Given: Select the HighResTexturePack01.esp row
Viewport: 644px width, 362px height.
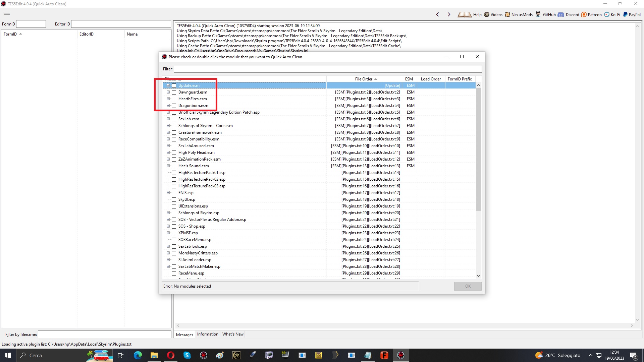Looking at the screenshot, I should (x=319, y=173).
